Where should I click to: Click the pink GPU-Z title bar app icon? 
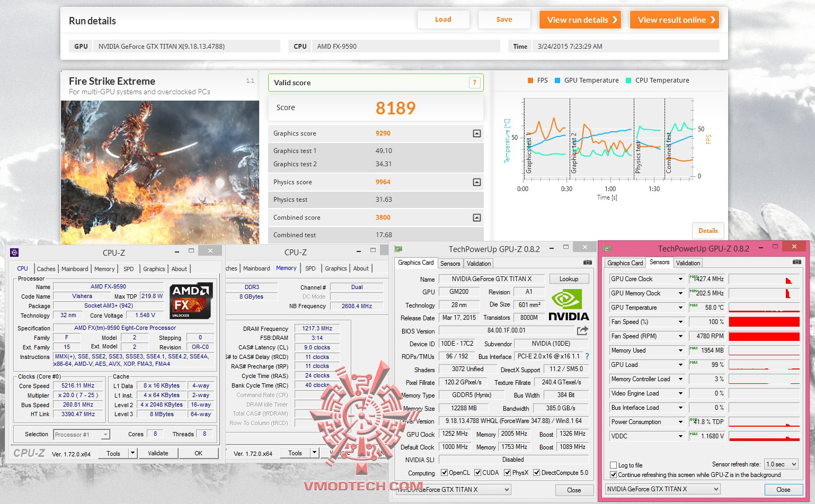pos(607,248)
